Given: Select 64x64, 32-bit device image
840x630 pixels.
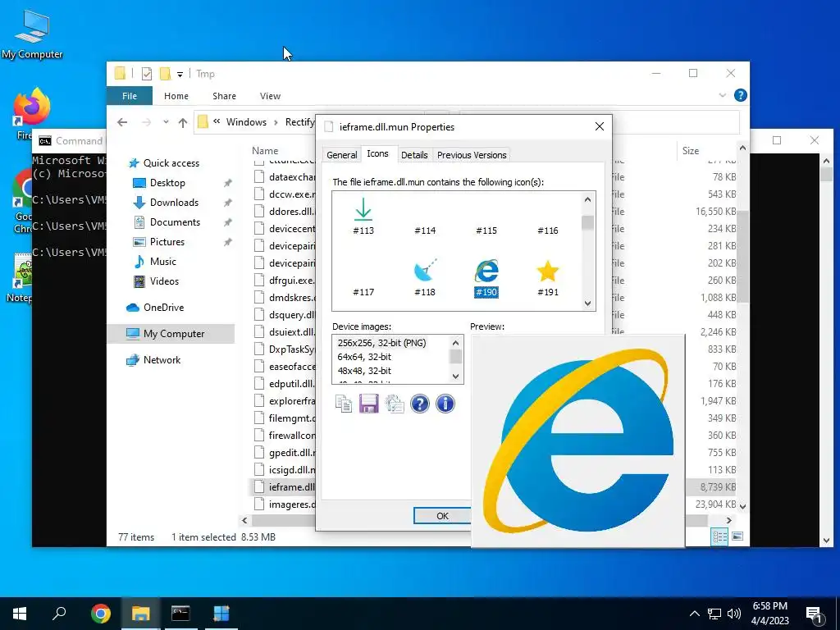Looking at the screenshot, I should click(364, 357).
